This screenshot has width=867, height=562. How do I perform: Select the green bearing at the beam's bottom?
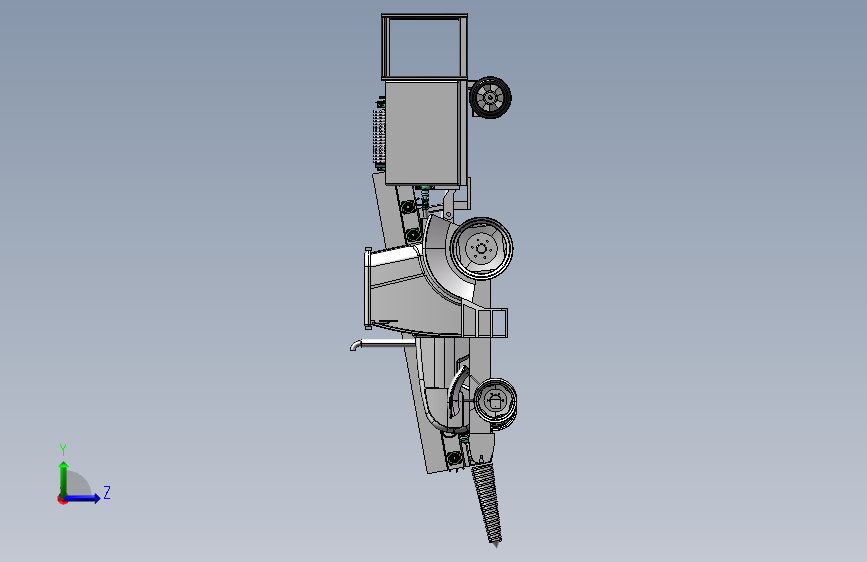[x=455, y=458]
